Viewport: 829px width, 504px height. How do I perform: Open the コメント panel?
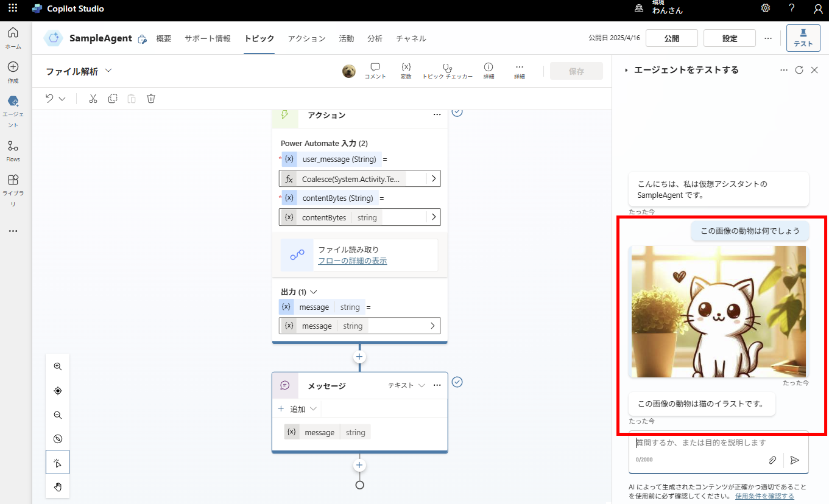coord(375,70)
